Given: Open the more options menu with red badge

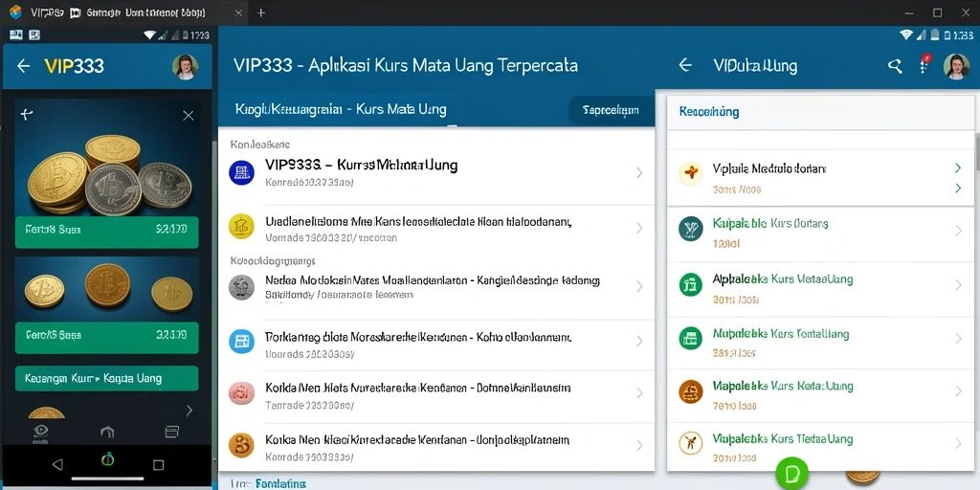Looking at the screenshot, I should (924, 66).
